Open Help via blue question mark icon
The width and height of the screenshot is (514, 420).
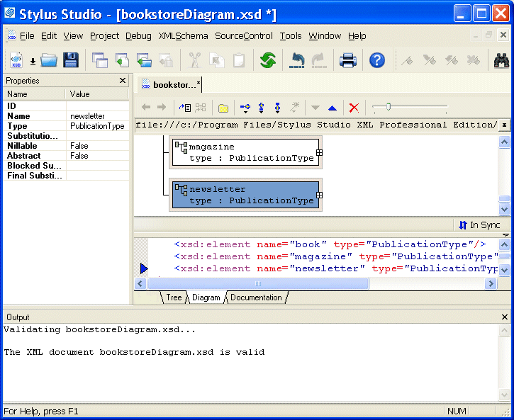tap(377, 60)
